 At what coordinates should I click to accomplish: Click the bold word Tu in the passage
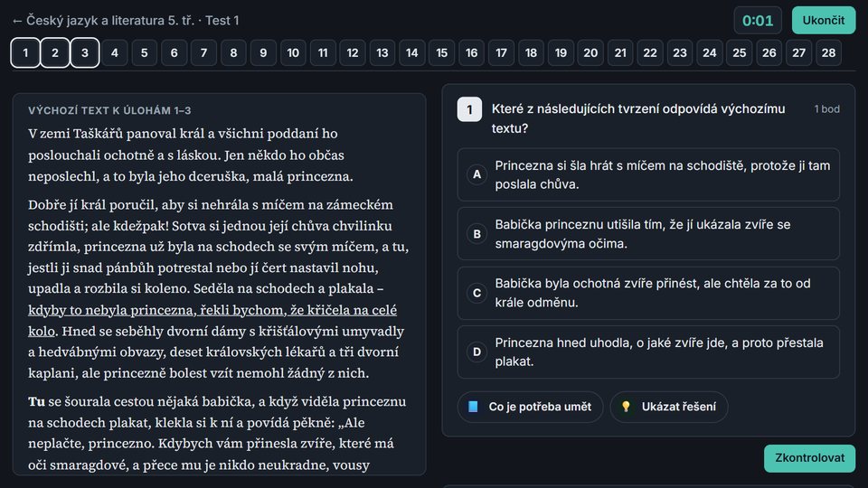coord(36,401)
